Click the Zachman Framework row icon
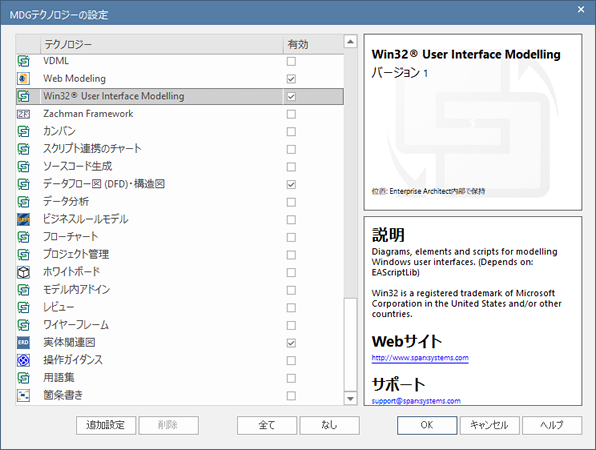 pos(24,114)
